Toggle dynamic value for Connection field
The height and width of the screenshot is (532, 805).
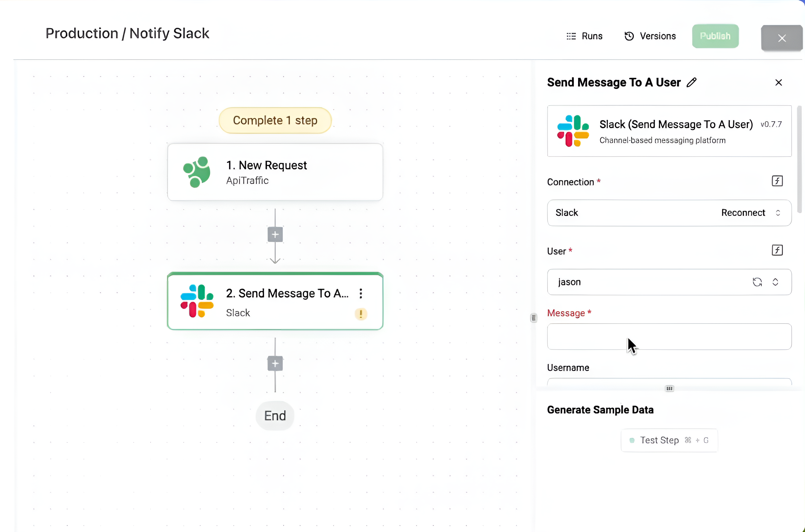point(777,181)
